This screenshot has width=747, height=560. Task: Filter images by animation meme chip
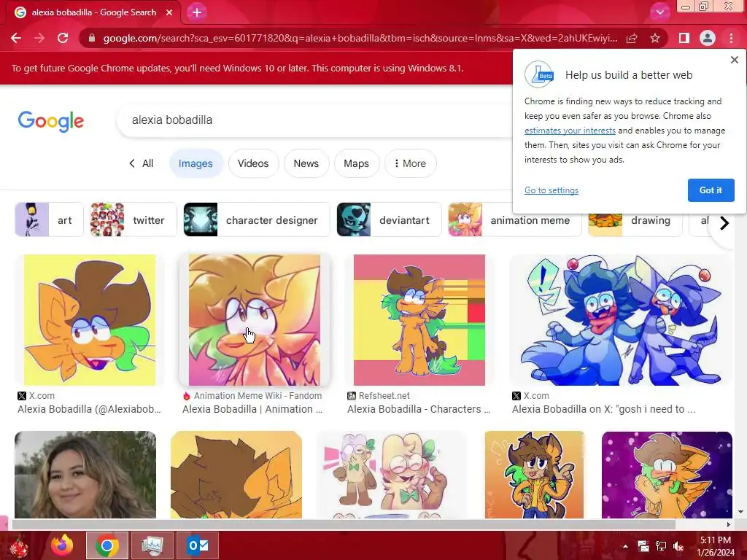click(x=514, y=219)
